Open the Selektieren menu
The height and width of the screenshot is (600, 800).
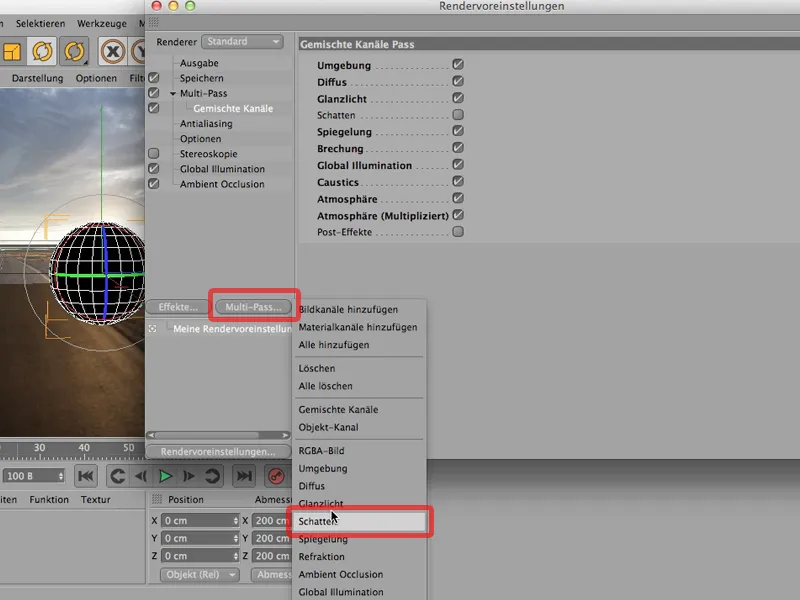coord(40,23)
